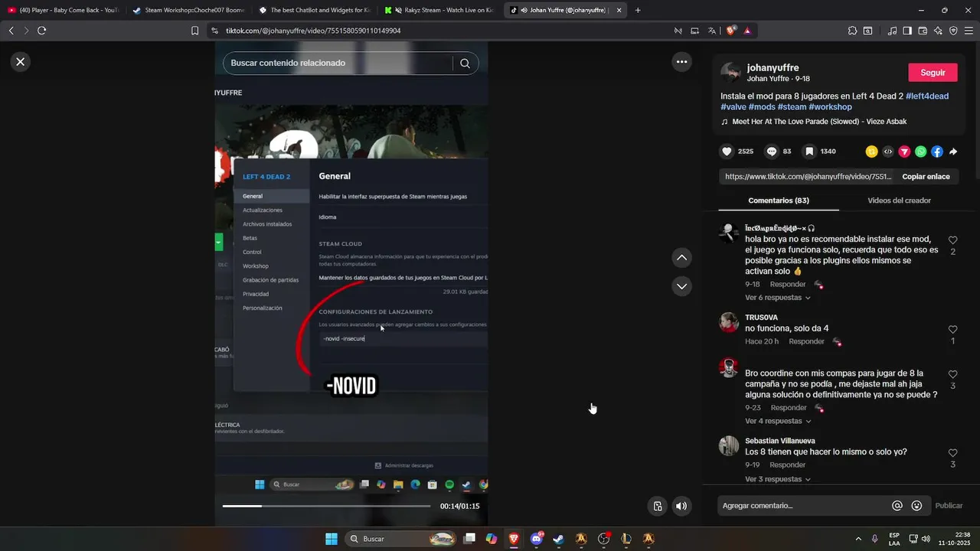
Task: Reply to Sebastian Villanueva via Responder
Action: click(787, 465)
